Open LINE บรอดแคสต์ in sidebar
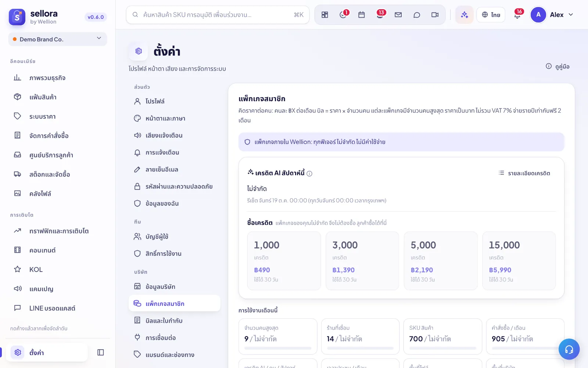The image size is (588, 368). coord(58,308)
